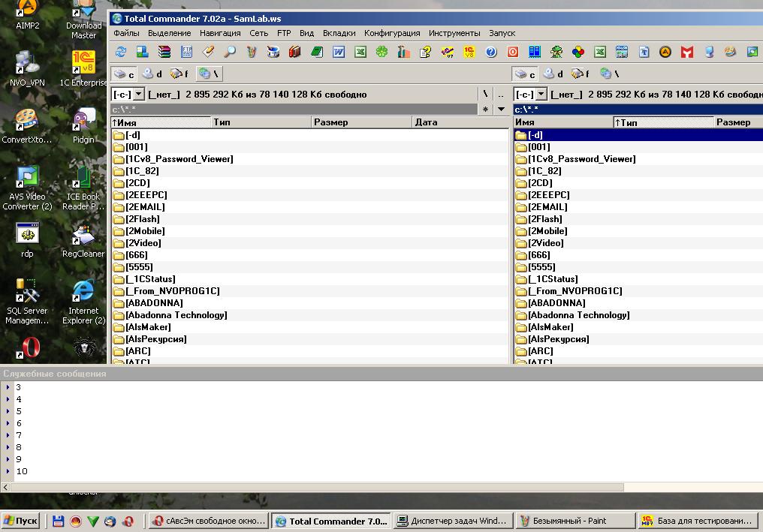763x532 pixels.
Task: Click the blue two-panel commander icon
Action: [x=534, y=52]
